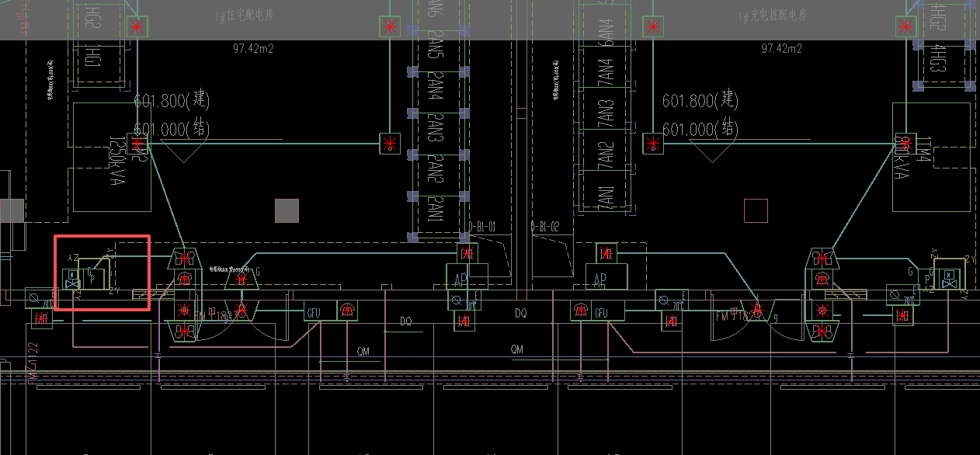Click the red light symbol above the D-B1-01 AP box
This screenshot has width=980, height=455.
tap(466, 252)
